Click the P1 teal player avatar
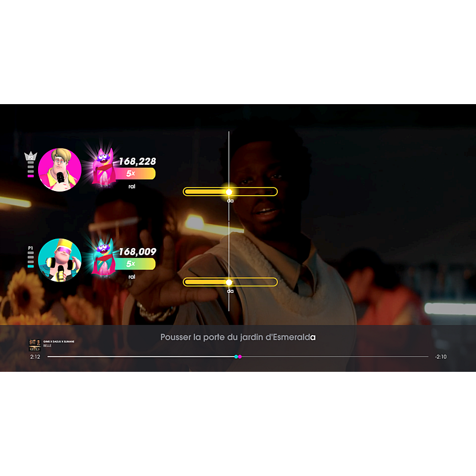Viewport: 476px width, 476px height. pyautogui.click(x=59, y=260)
